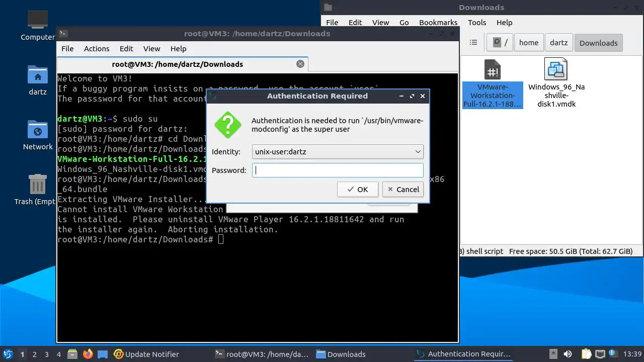Screen dimensions: 644x362
Task: Click the 'Extracting VMware Installer' terminal line
Action: pos(132,199)
